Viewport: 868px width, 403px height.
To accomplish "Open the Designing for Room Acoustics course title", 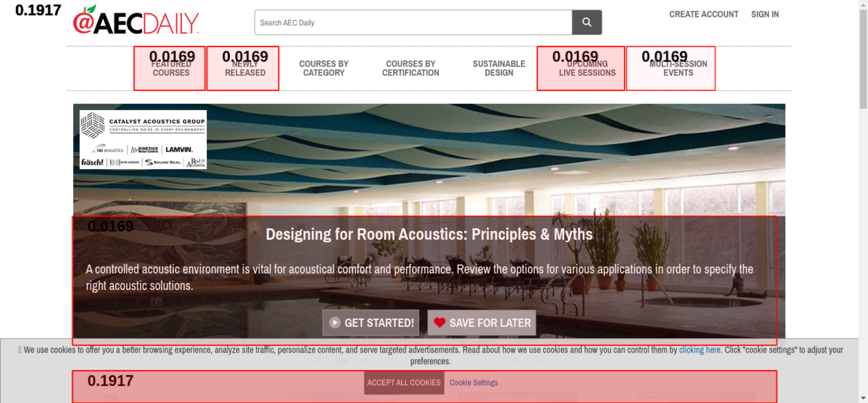I will (x=429, y=234).
